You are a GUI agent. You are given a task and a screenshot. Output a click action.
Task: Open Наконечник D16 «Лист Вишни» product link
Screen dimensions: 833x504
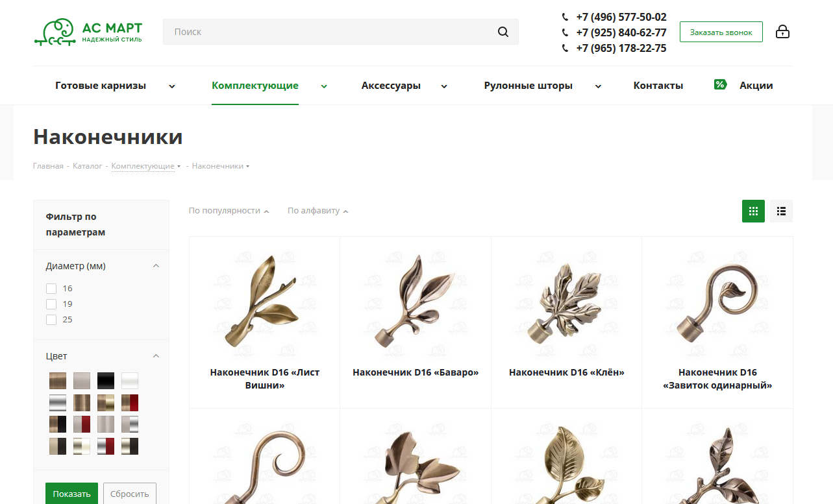pos(265,379)
